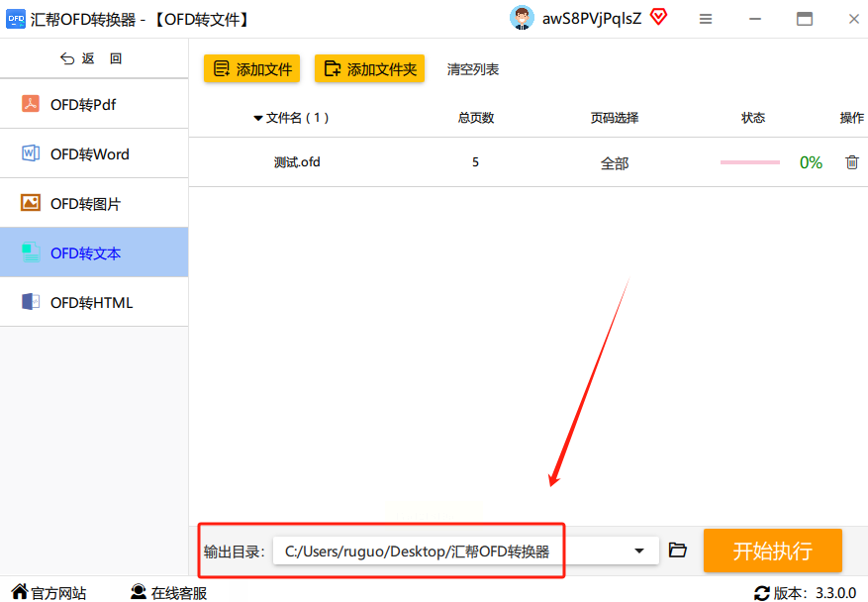Click the 0% status value
This screenshot has height=602, width=868.
(x=811, y=162)
